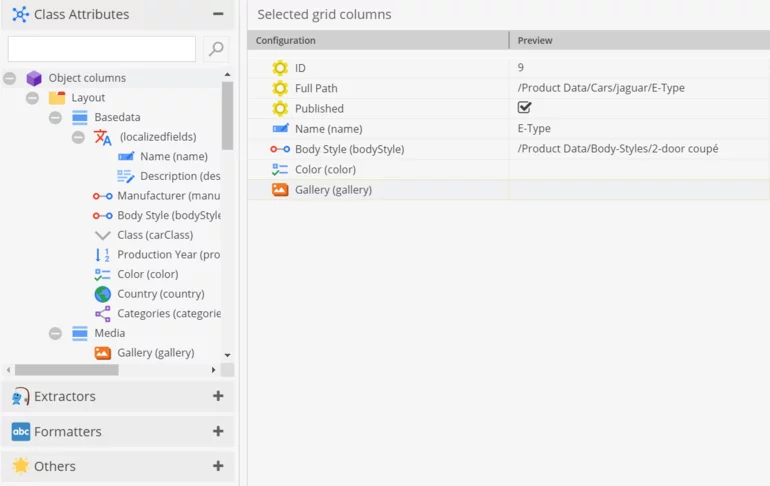Click the Body Style relation icon in tree

point(103,216)
